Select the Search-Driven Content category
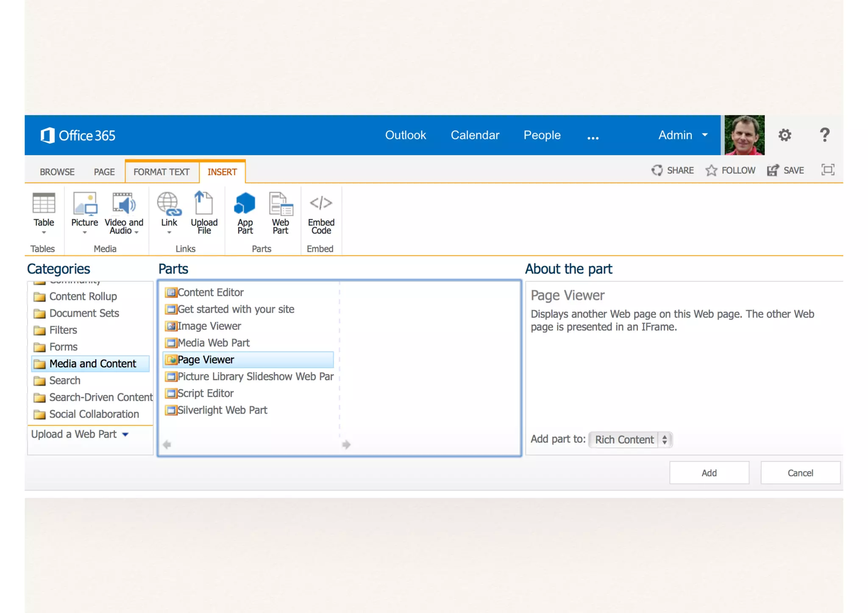The height and width of the screenshot is (613, 868). pos(100,397)
